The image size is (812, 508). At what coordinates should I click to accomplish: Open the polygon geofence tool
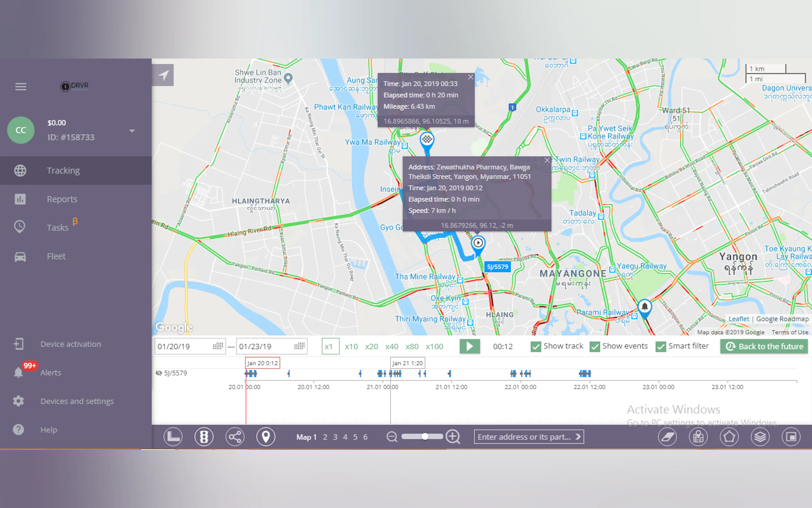(x=729, y=437)
